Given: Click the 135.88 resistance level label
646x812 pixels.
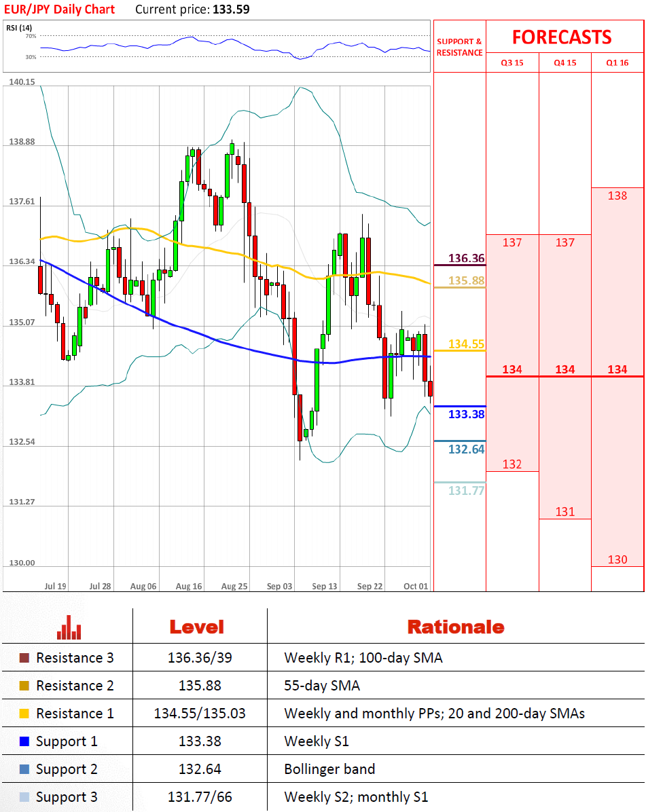Looking at the screenshot, I should tap(466, 280).
